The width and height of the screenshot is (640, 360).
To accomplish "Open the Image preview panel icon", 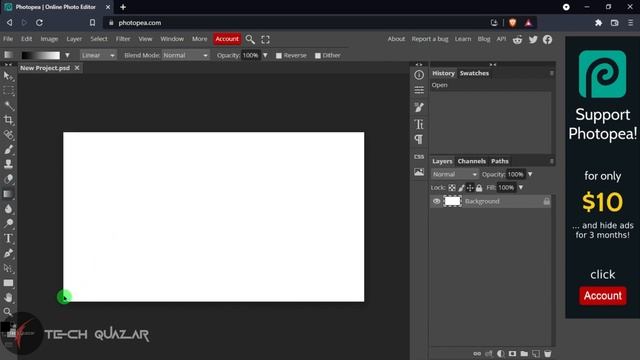I will coord(419,172).
